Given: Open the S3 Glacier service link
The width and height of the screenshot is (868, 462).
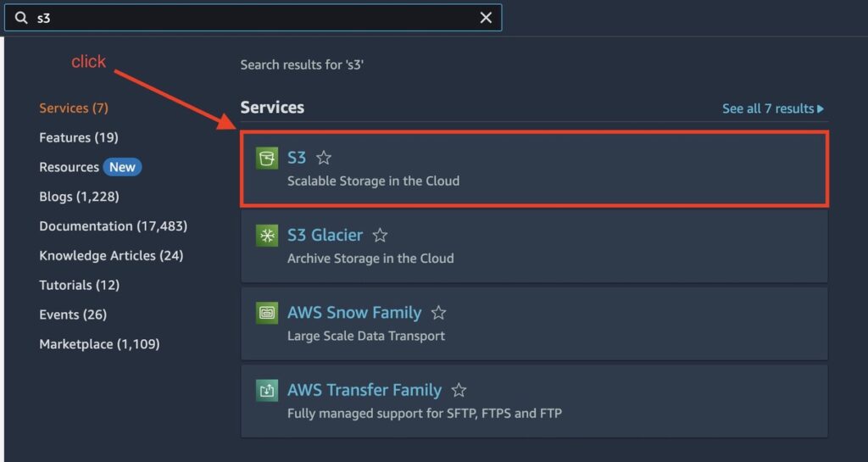Looking at the screenshot, I should 325,235.
